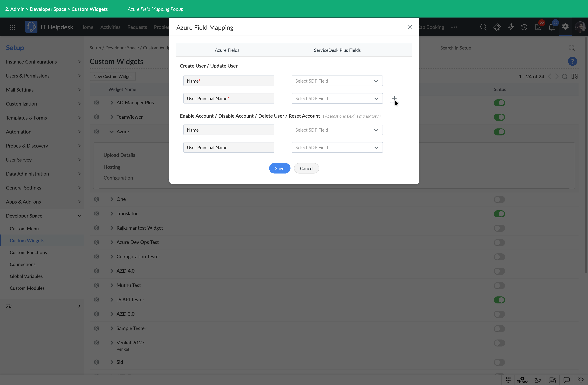Viewport: 588px width, 385px height.
Task: Open the notifications bell icon
Action: pos(552,27)
